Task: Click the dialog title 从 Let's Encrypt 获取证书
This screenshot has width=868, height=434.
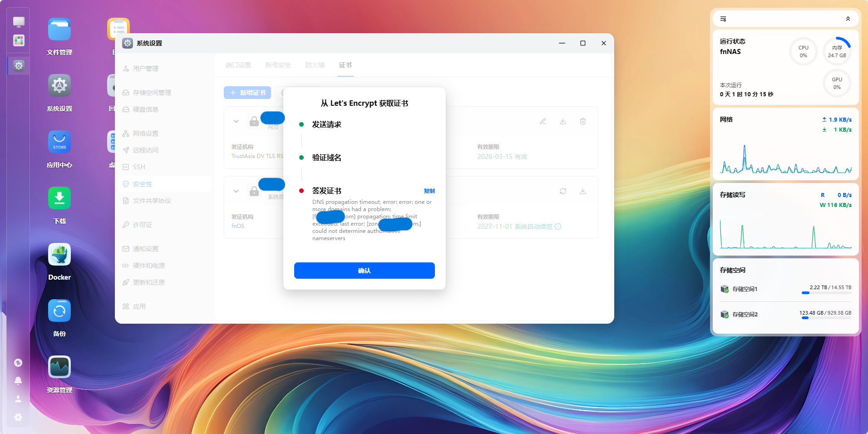Action: (x=365, y=104)
